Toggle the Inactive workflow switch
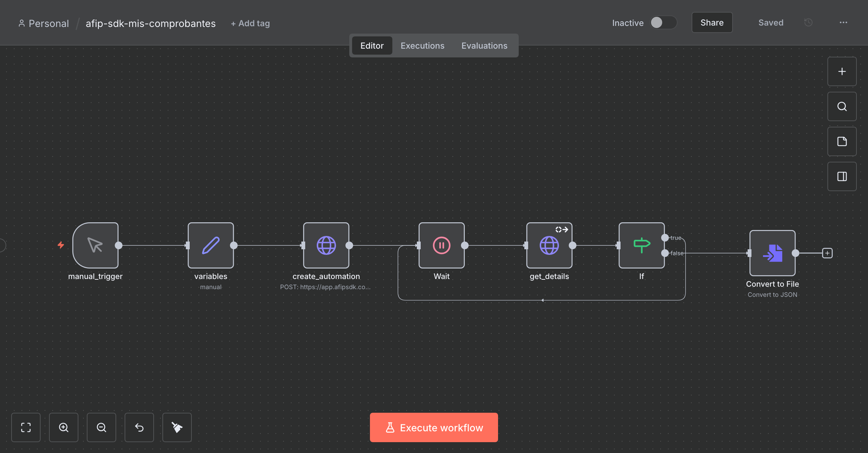Screen dimensions: 868x453 663,23
